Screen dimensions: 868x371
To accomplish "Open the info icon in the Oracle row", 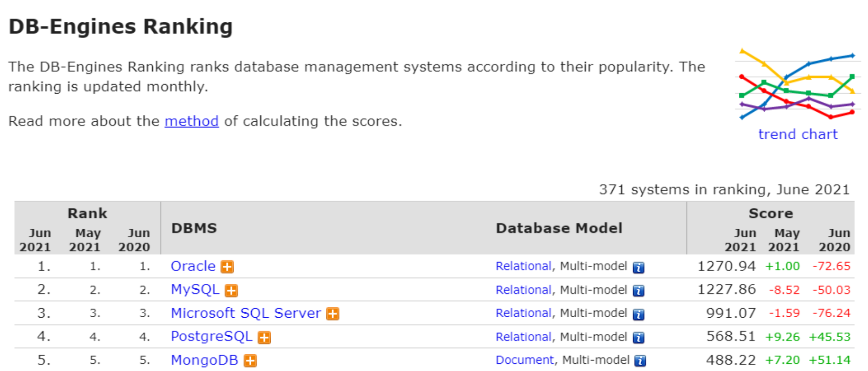I will tap(639, 267).
